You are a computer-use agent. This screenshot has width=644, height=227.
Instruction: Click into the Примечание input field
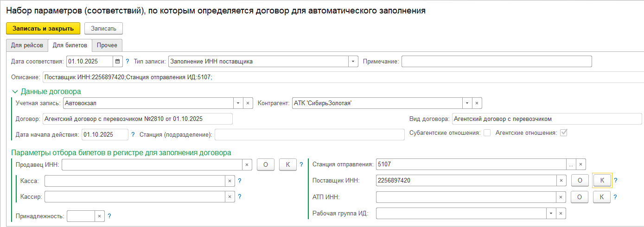(496, 61)
